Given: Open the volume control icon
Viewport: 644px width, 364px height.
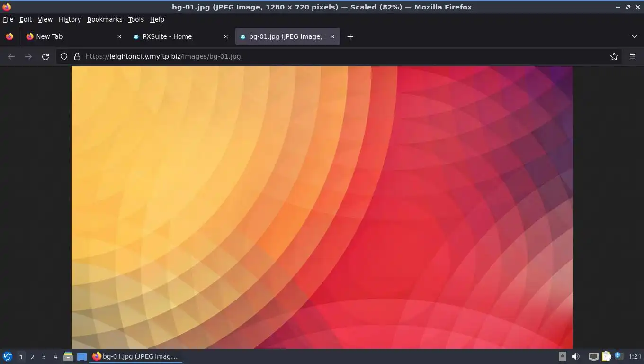Looking at the screenshot, I should [x=576, y=356].
